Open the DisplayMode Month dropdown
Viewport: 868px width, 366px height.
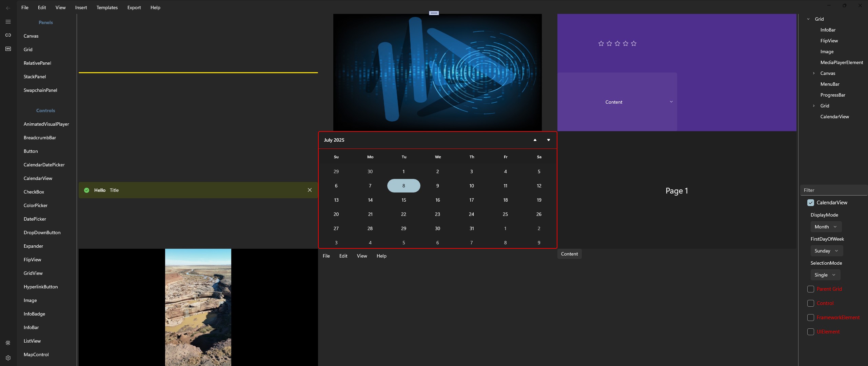coord(826,227)
